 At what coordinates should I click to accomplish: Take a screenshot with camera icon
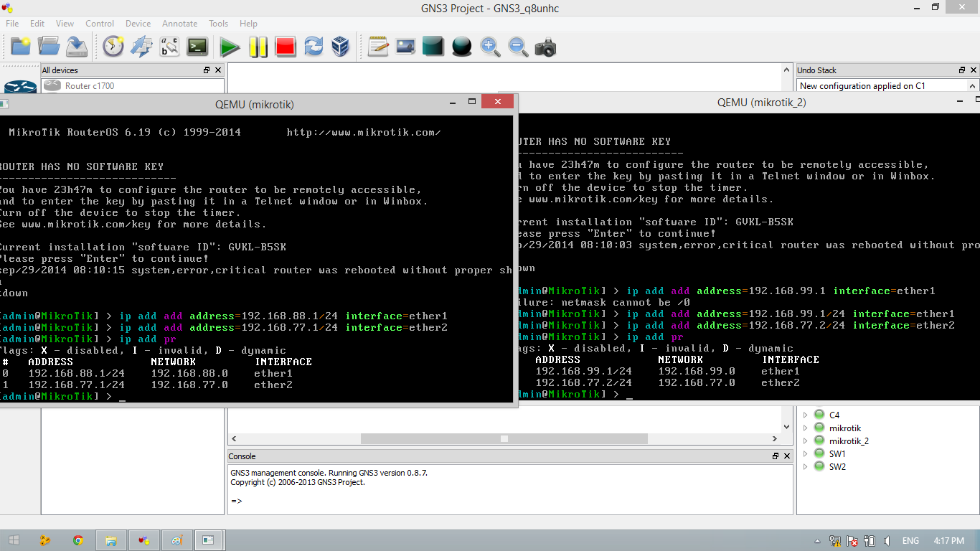pyautogui.click(x=545, y=47)
